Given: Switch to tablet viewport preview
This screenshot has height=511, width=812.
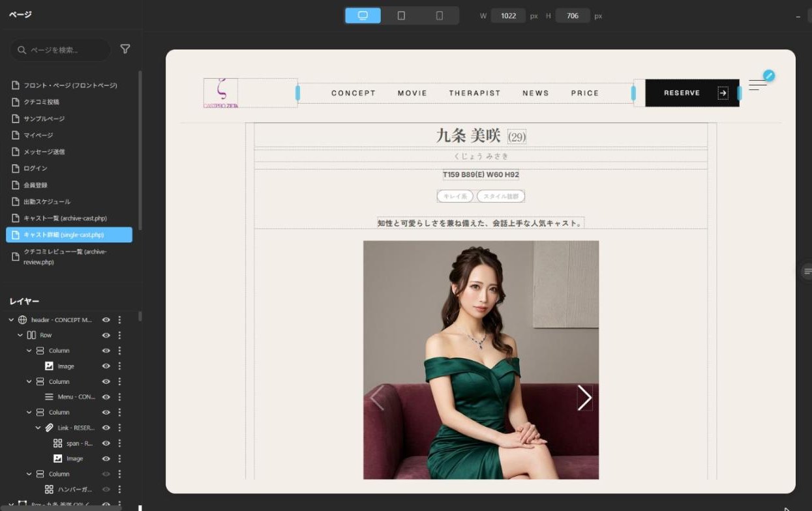Looking at the screenshot, I should (x=401, y=16).
